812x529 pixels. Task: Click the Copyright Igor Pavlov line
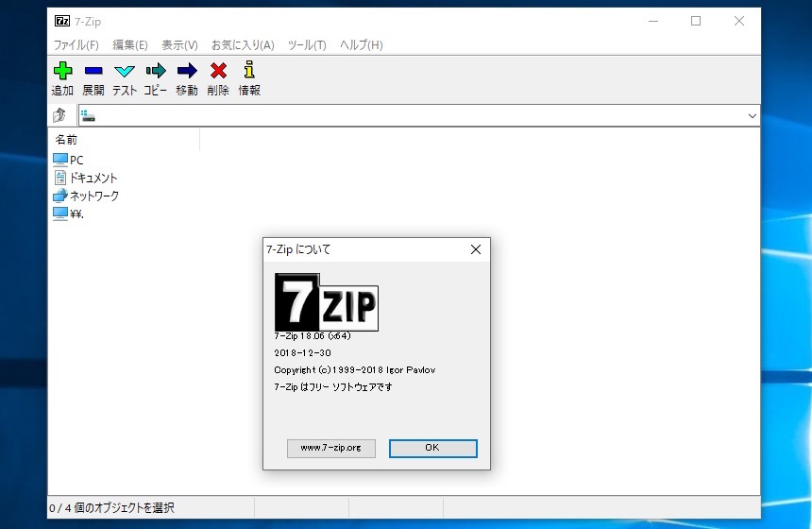tap(355, 370)
